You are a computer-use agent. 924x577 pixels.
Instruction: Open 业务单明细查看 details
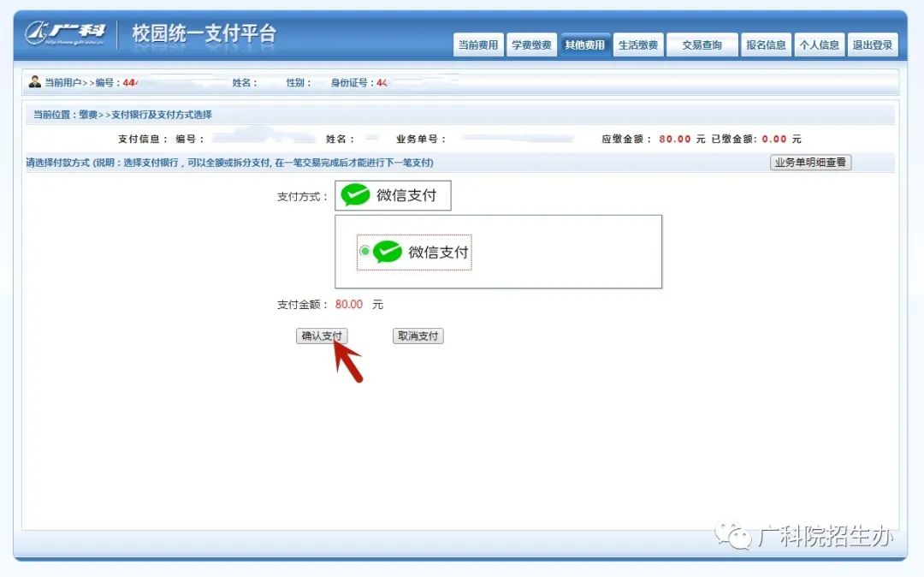click(810, 163)
